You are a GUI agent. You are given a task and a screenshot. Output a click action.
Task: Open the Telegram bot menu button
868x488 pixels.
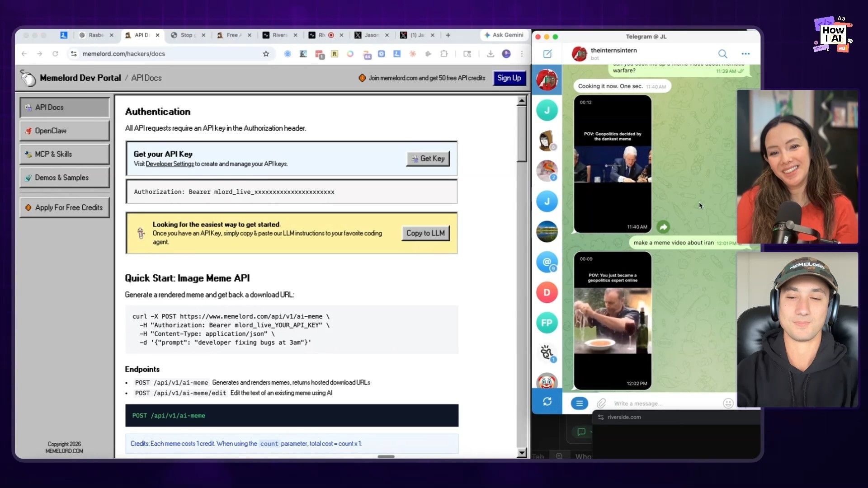coord(579,403)
